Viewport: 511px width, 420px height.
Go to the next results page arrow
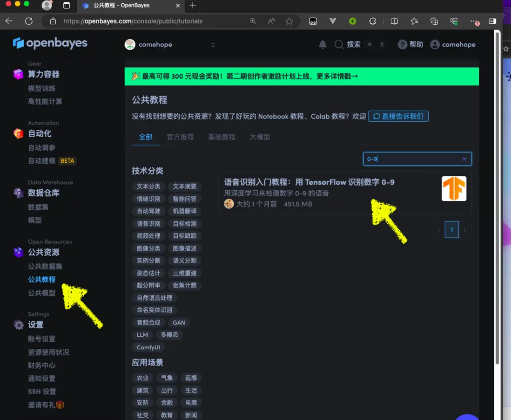pyautogui.click(x=465, y=230)
